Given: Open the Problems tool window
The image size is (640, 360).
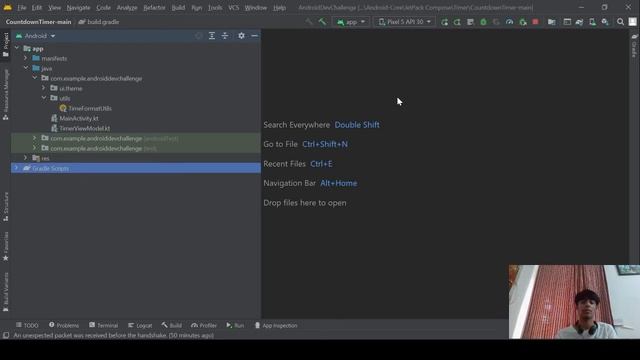Looking at the screenshot, I should (64, 325).
